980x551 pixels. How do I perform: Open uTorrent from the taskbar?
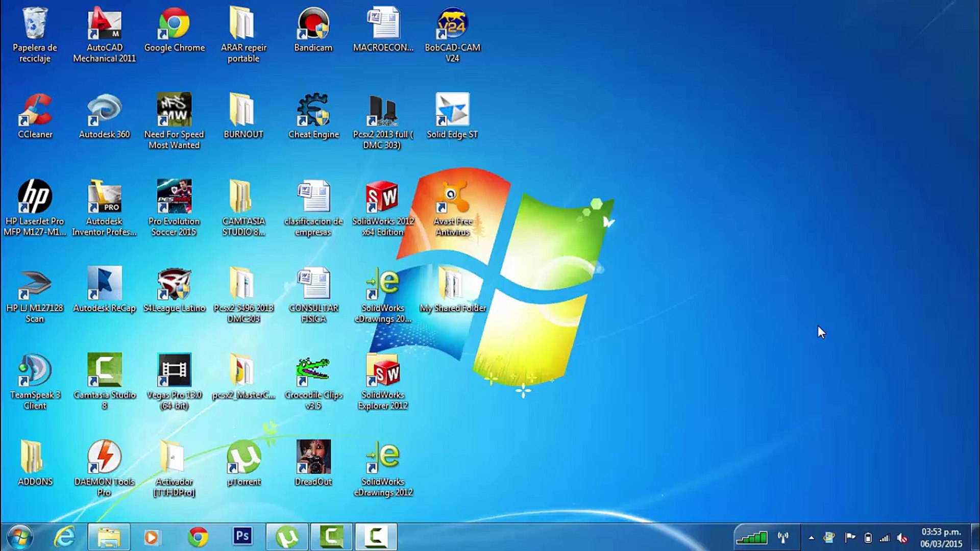[286, 536]
